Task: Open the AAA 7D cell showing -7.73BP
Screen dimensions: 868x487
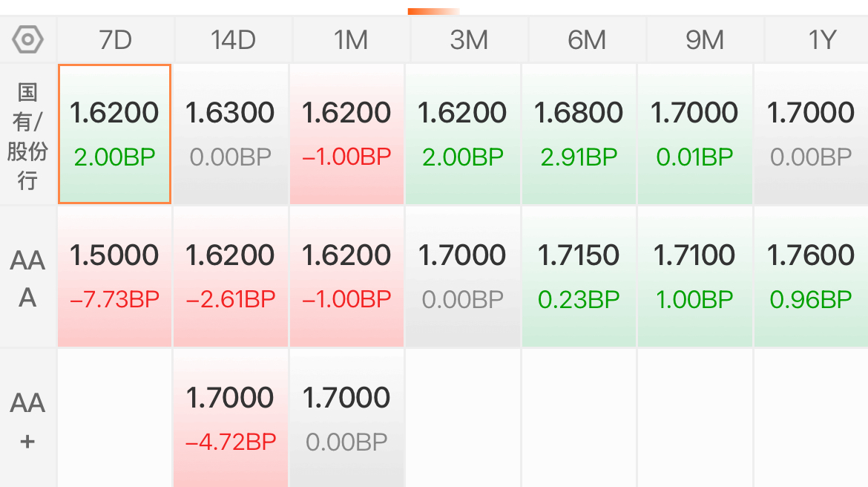Action: [114, 277]
